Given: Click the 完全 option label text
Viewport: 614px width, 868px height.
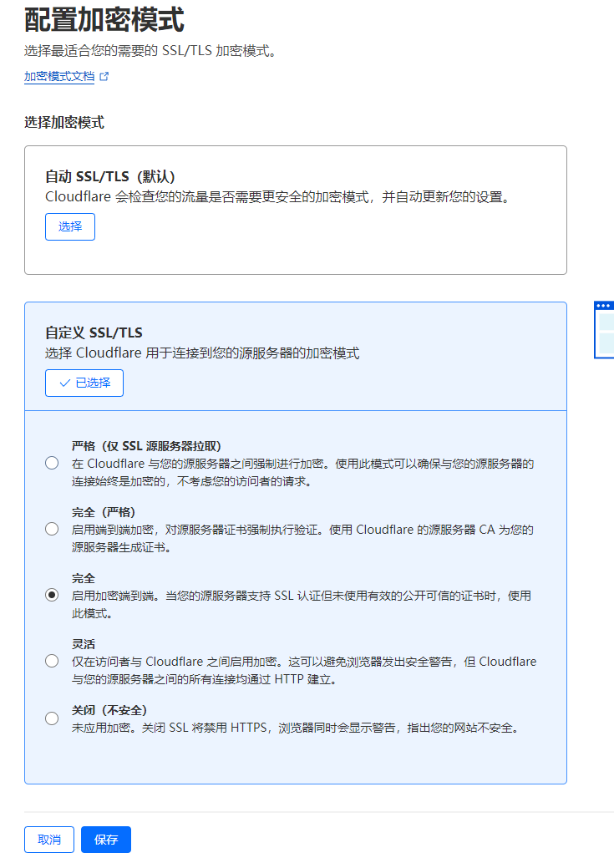Looking at the screenshot, I should pos(84,578).
